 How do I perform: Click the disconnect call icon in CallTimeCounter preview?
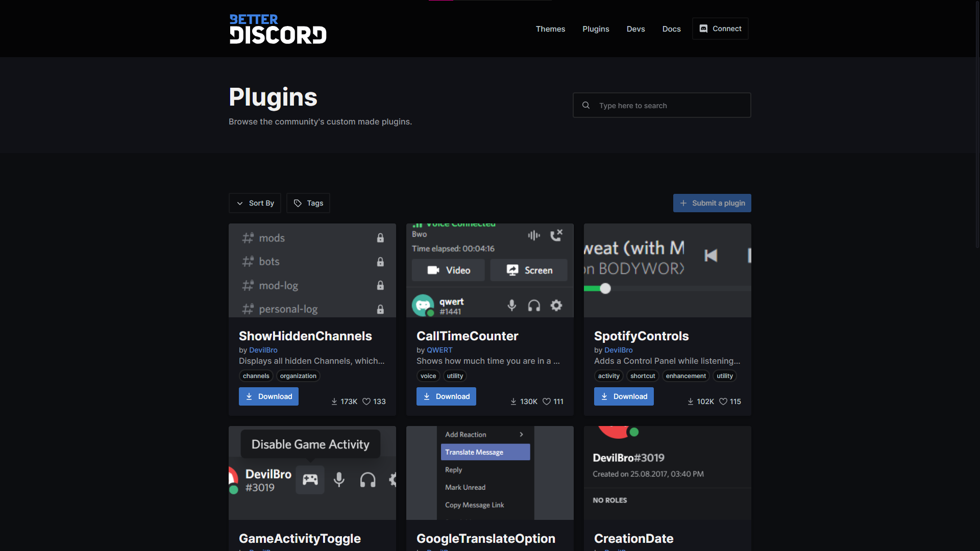556,235
